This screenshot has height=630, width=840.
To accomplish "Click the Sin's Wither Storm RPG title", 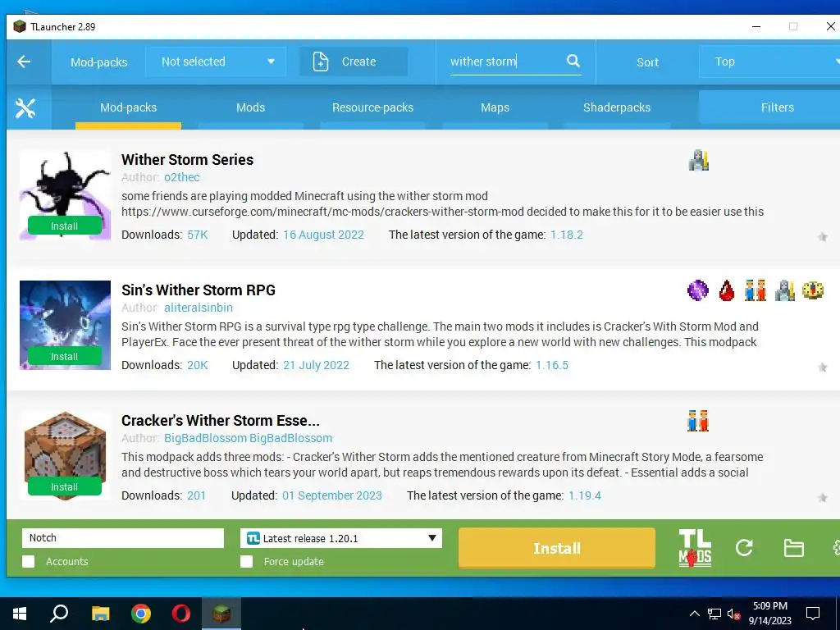I will coord(199,290).
